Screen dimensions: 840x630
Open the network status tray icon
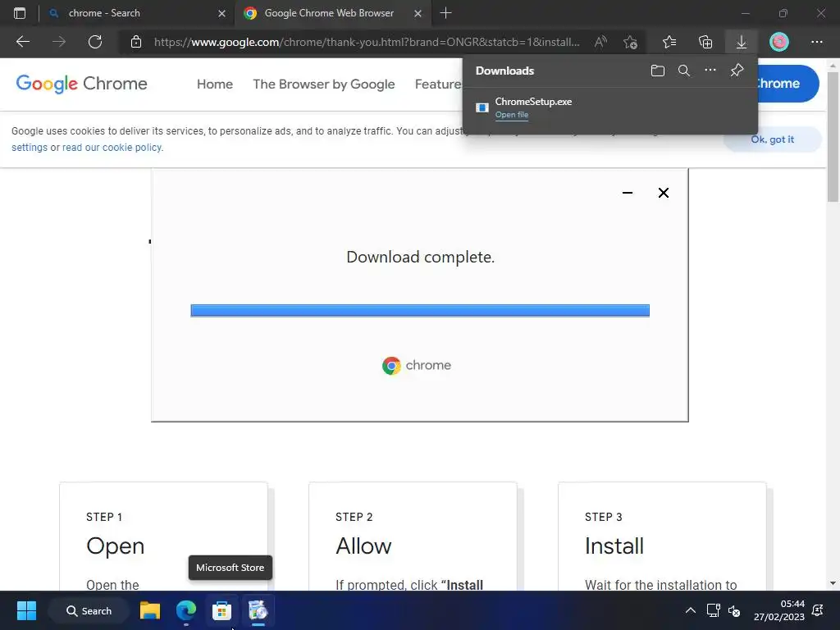point(713,610)
